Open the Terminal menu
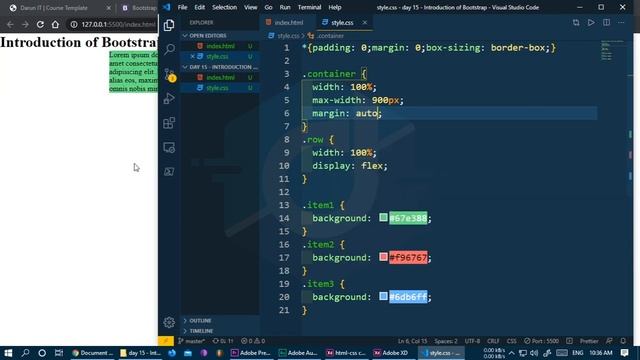The image size is (640, 360). click(x=309, y=7)
